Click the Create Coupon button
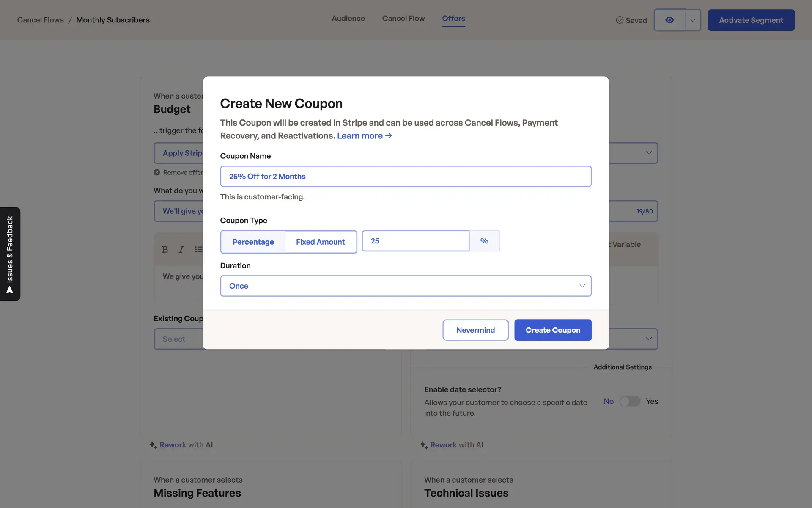The width and height of the screenshot is (812, 508). point(552,330)
